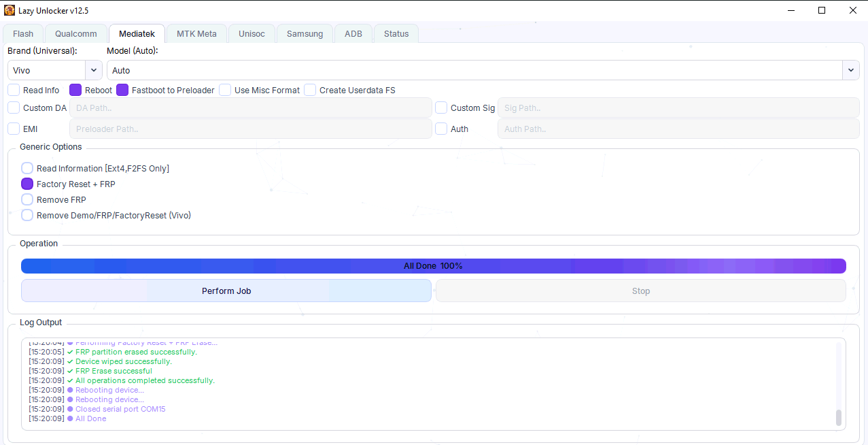868x445 pixels.
Task: Click the Preloader Path input field
Action: 251,129
